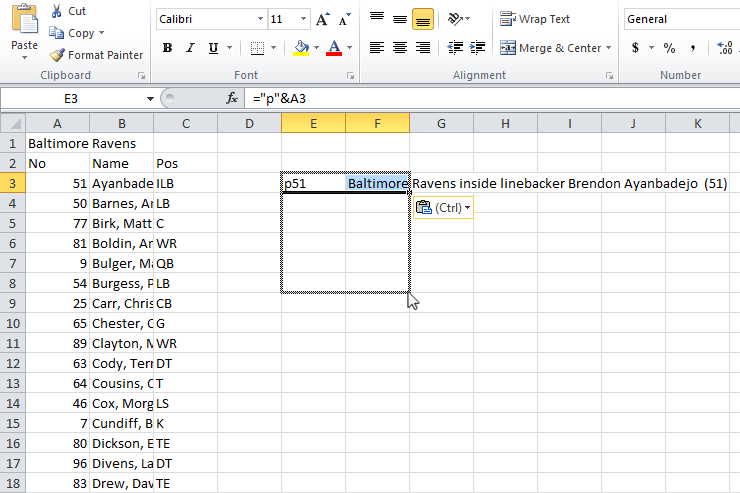Open Insert Function fx button
Screen dimensions: 740x493
(x=232, y=98)
